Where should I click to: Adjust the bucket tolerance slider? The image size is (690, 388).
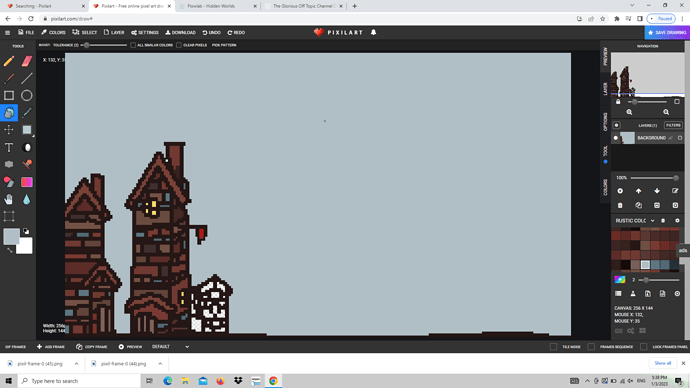coord(104,45)
